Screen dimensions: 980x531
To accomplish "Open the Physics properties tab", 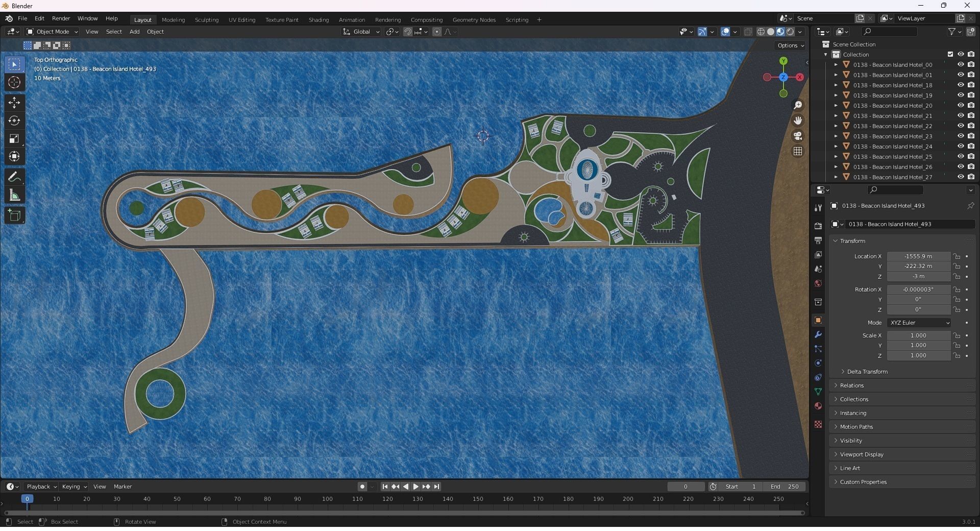I will pyautogui.click(x=818, y=363).
